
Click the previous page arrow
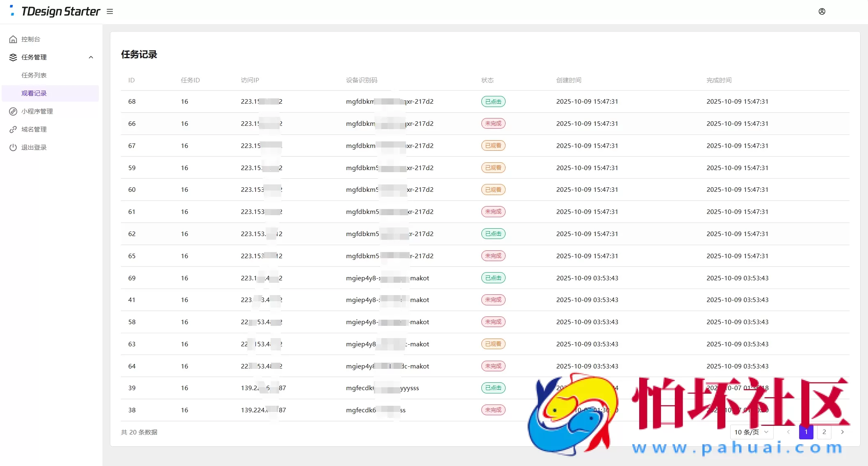click(x=788, y=432)
